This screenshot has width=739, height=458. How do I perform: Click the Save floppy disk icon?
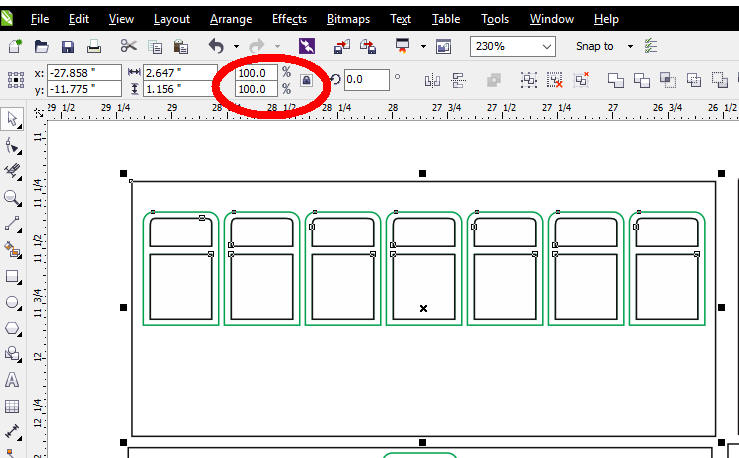tap(68, 46)
